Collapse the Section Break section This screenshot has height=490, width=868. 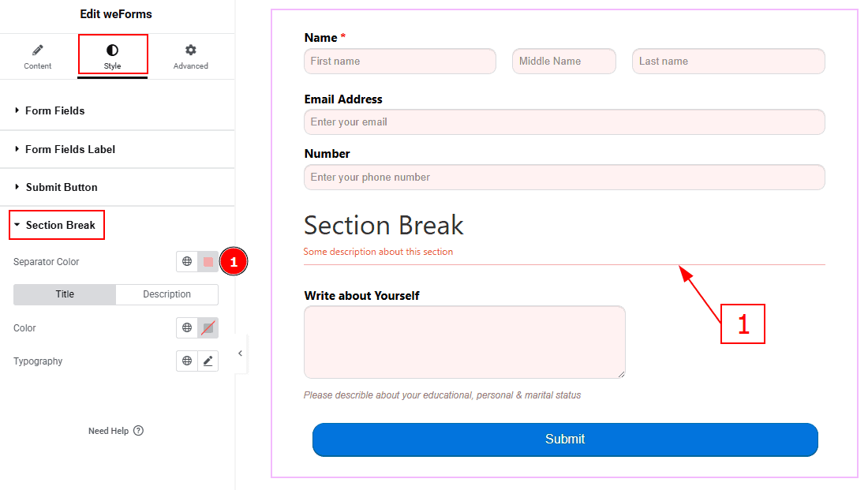(x=57, y=225)
